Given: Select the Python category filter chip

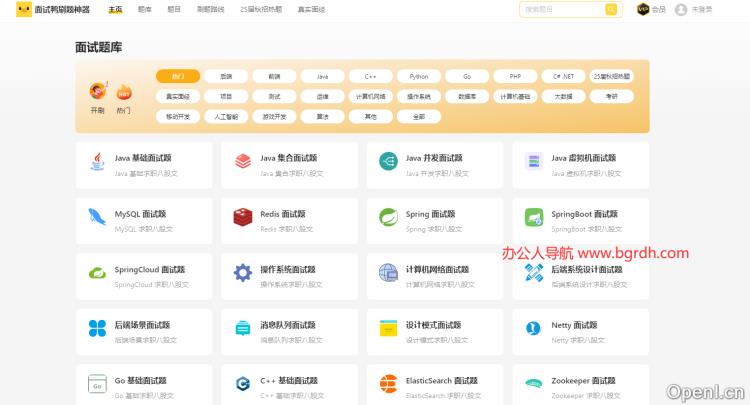Looking at the screenshot, I should [x=419, y=76].
